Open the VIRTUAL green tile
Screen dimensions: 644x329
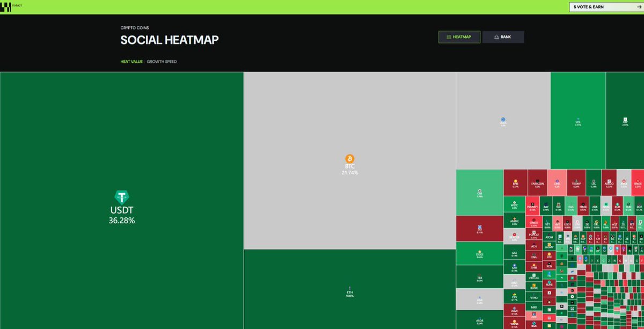pos(534,277)
